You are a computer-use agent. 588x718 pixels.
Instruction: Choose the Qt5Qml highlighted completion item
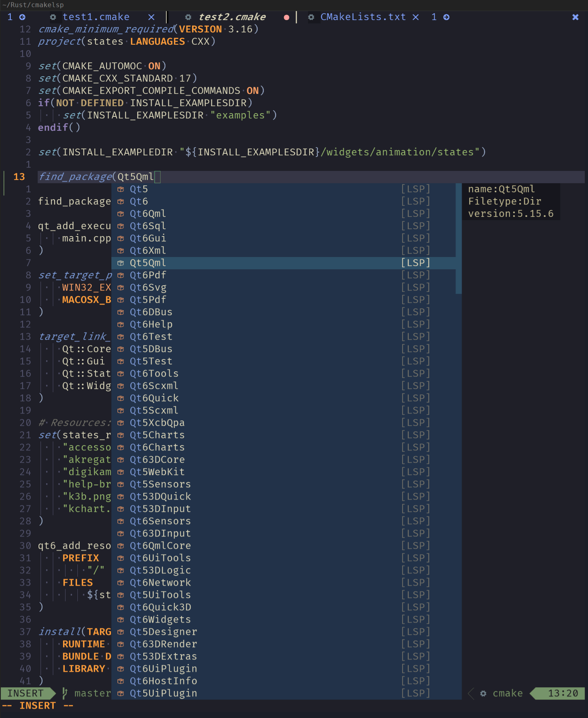coord(283,263)
